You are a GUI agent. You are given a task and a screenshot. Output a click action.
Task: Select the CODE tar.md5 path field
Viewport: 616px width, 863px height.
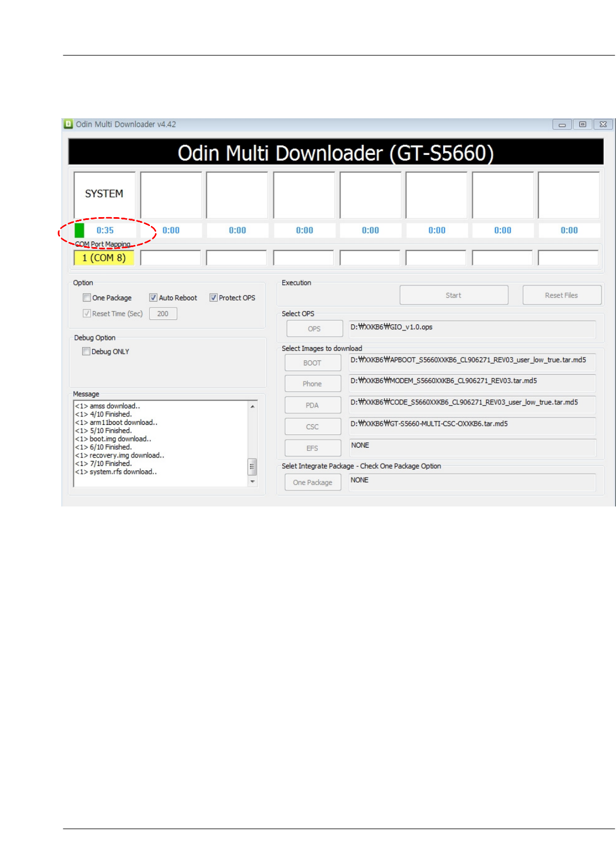(x=472, y=405)
